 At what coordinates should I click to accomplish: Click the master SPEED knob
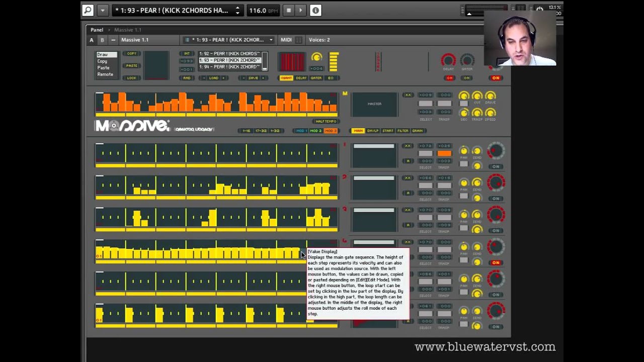490,112
